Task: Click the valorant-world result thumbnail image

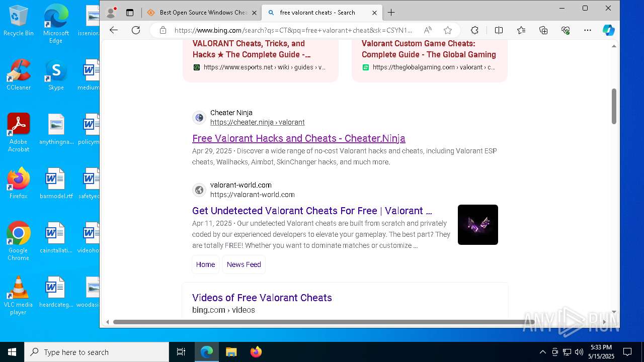Action: click(478, 225)
